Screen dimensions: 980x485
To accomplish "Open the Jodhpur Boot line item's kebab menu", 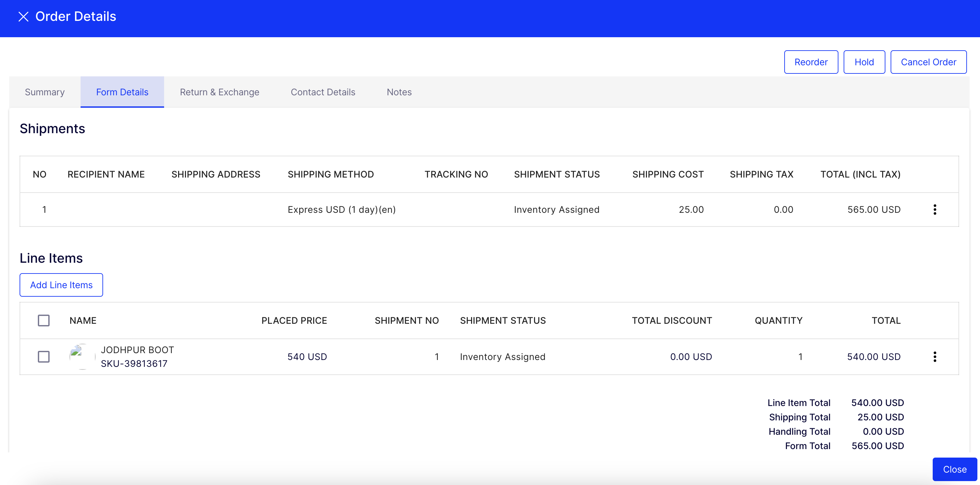I will (x=934, y=357).
